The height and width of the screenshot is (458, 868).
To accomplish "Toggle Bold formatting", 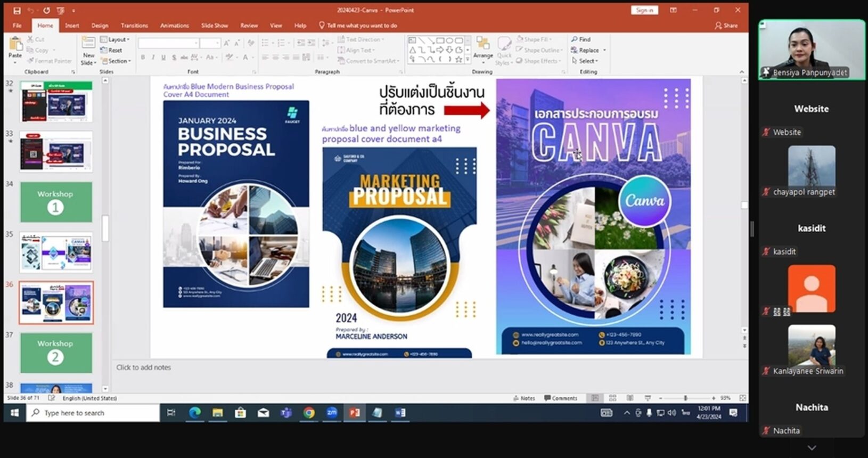I will [x=143, y=57].
